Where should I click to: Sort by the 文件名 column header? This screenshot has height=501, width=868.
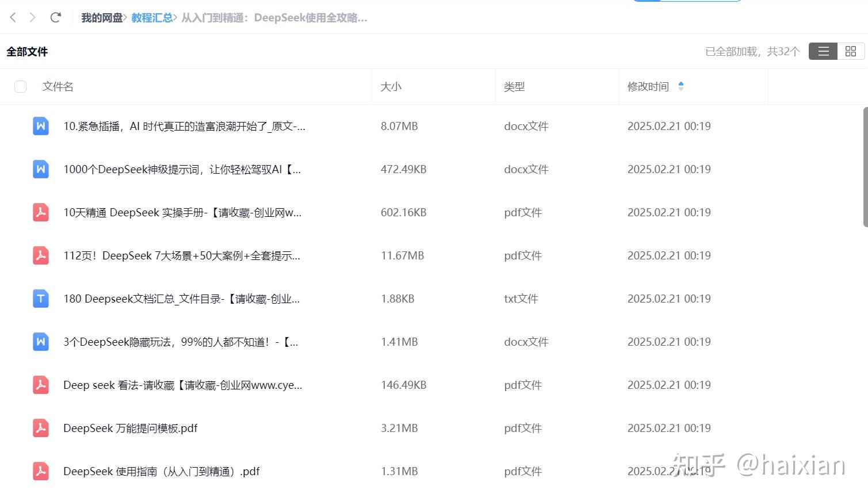(x=58, y=86)
